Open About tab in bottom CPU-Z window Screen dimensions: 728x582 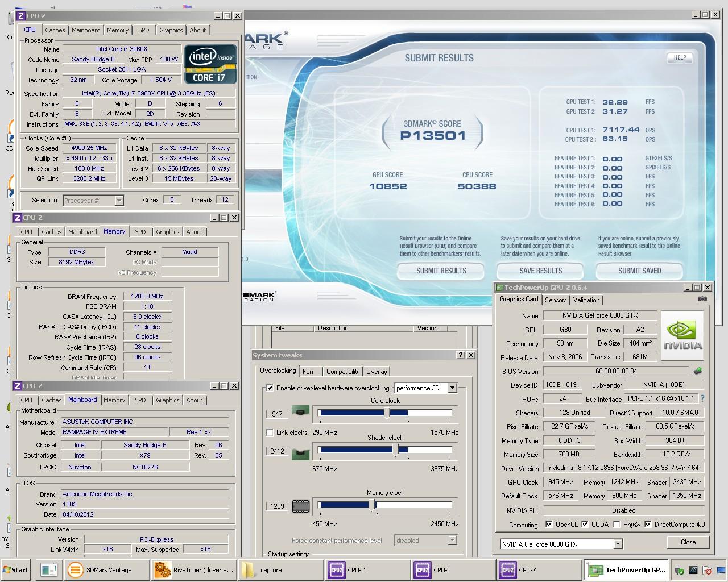(195, 400)
